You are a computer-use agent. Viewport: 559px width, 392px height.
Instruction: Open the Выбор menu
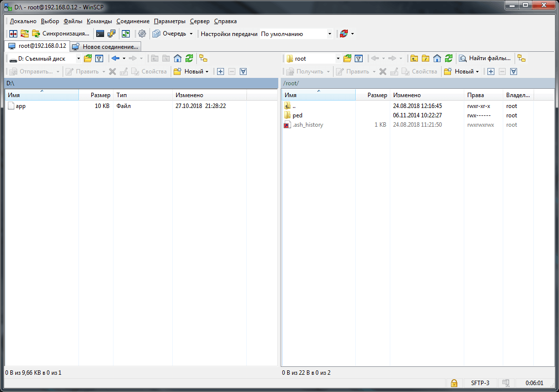(x=50, y=21)
